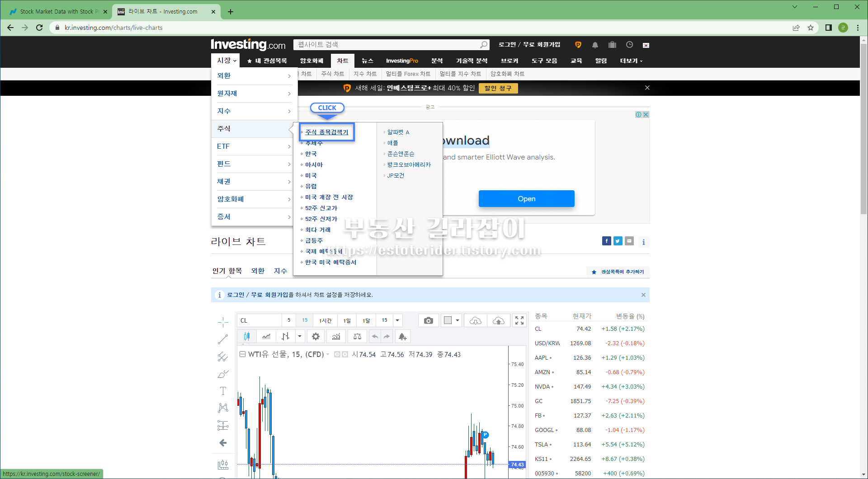Open the indicators panel
Image resolution: width=868 pixels, height=479 pixels.
coord(336,336)
